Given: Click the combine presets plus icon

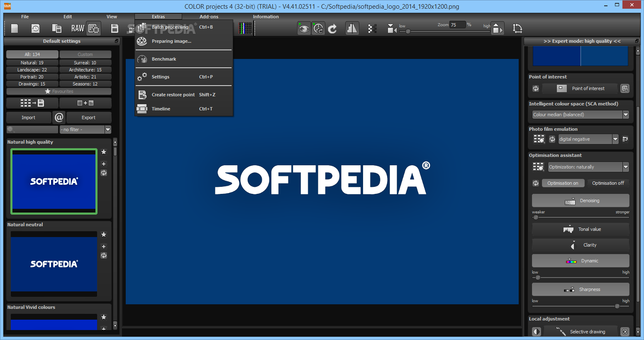Looking at the screenshot, I should click(85, 103).
